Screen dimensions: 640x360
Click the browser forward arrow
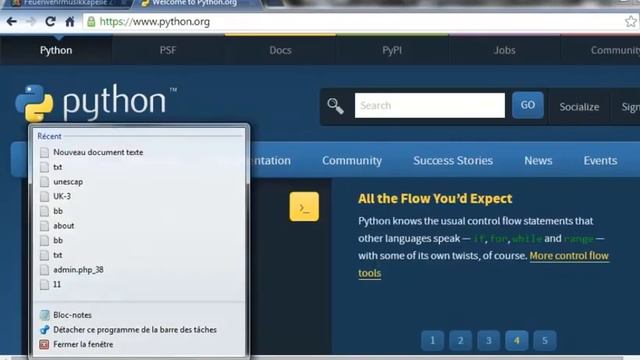tap(31, 22)
